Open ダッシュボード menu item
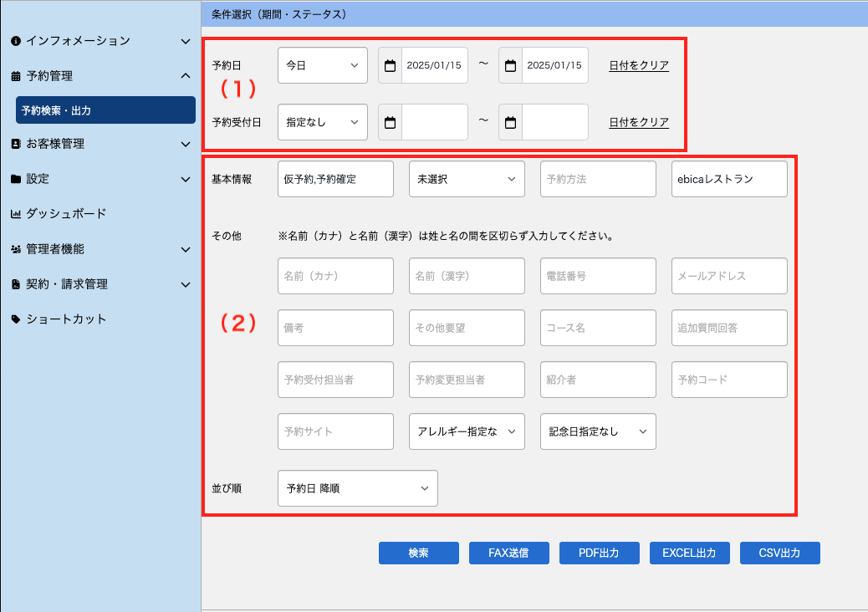Viewport: 868px width, 612px height. pos(66,213)
